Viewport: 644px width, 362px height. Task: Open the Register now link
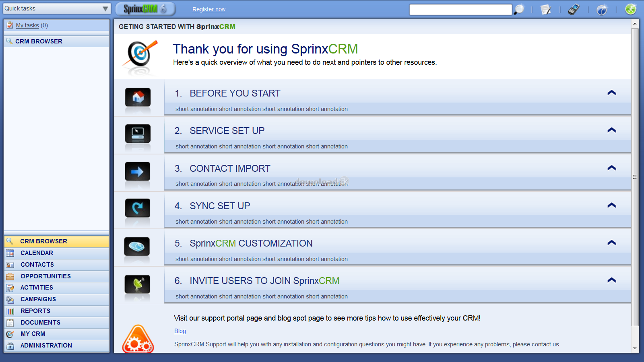(209, 9)
